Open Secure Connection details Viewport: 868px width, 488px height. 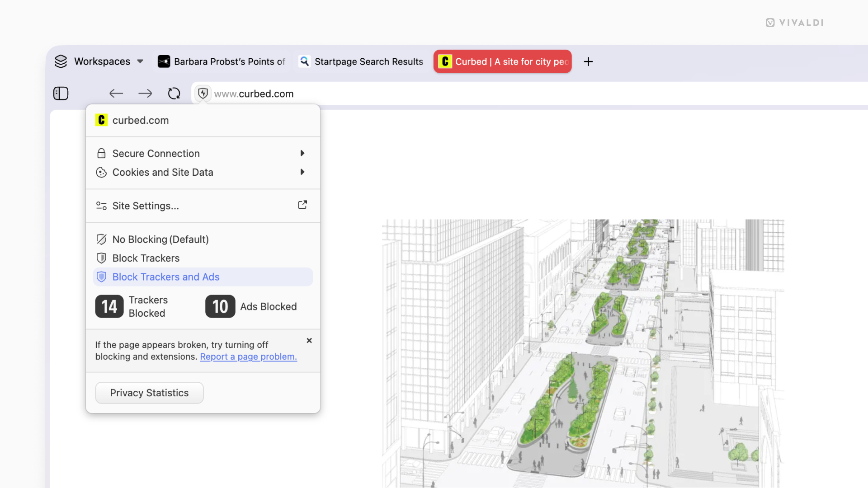pyautogui.click(x=203, y=154)
